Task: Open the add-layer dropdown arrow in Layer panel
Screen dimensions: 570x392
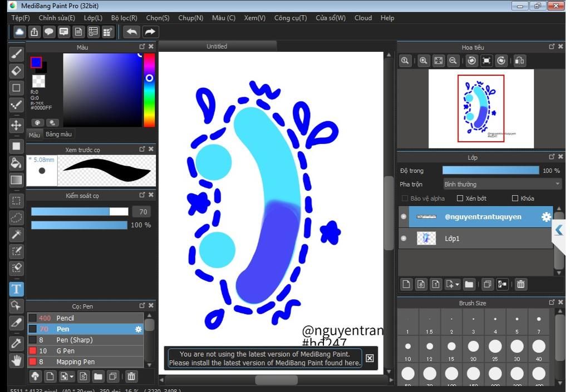Action: [x=458, y=285]
